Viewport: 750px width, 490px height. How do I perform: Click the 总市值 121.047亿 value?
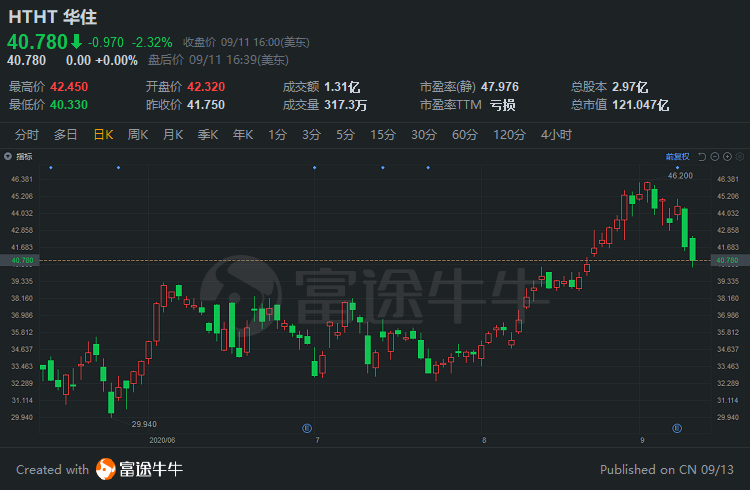[x=640, y=105]
